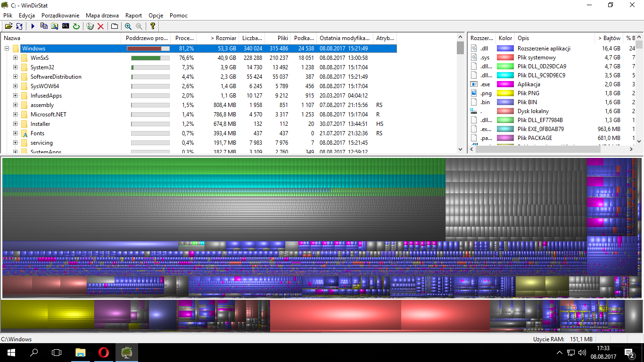Open the Action Center notification icon
This screenshot has height=362, width=644.
629,353
